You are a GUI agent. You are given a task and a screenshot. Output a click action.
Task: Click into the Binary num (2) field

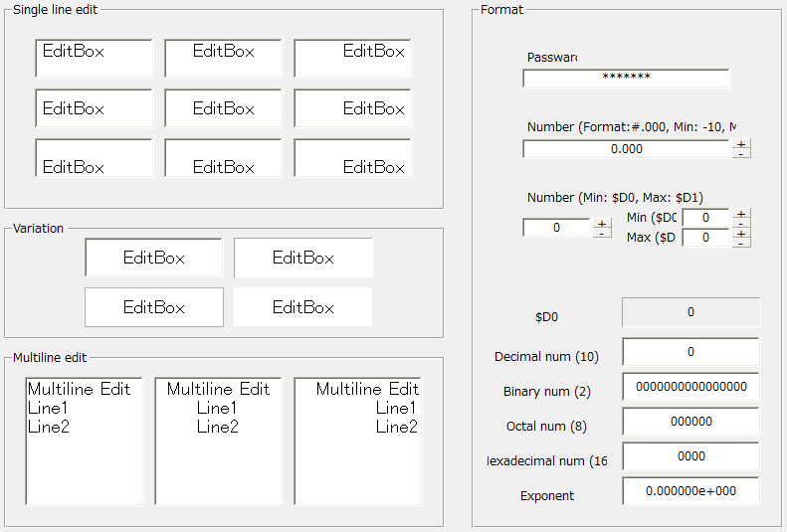[690, 387]
